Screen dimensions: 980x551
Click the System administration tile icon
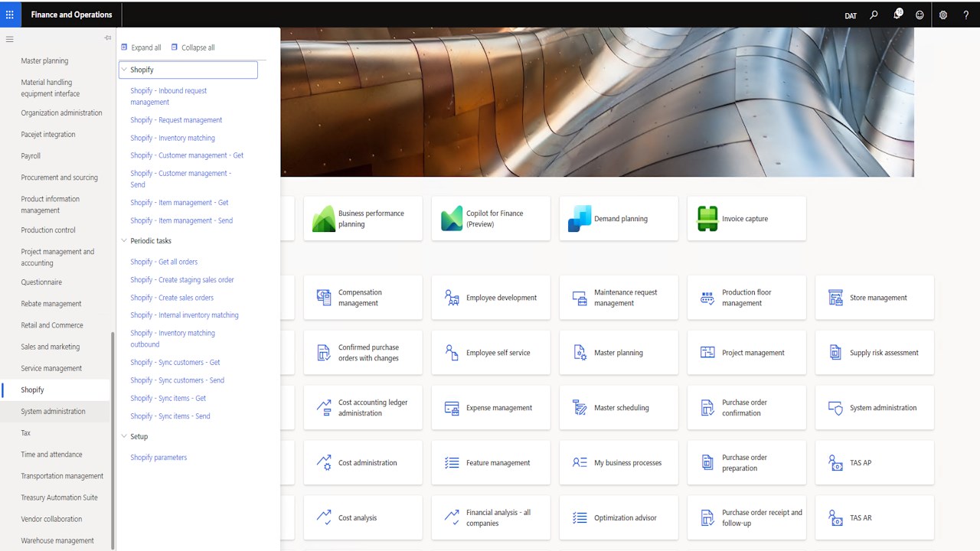click(x=835, y=408)
